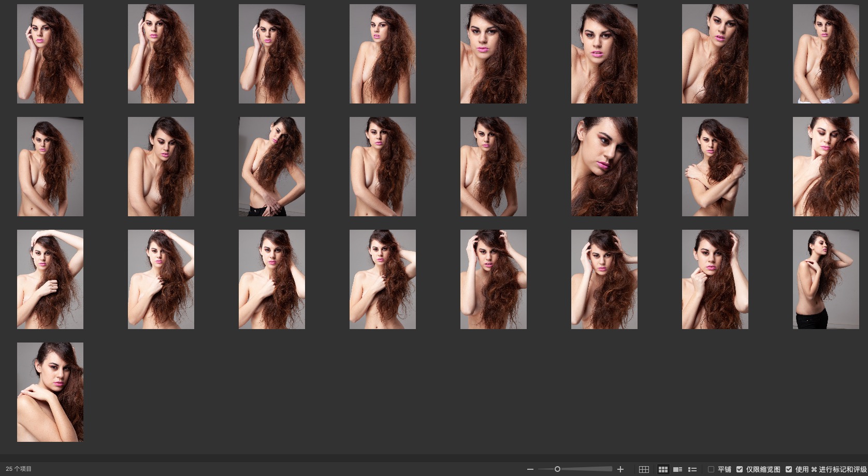Select the thumbnail with both hands in hair
Screen dimensions: 868x476
click(x=493, y=279)
